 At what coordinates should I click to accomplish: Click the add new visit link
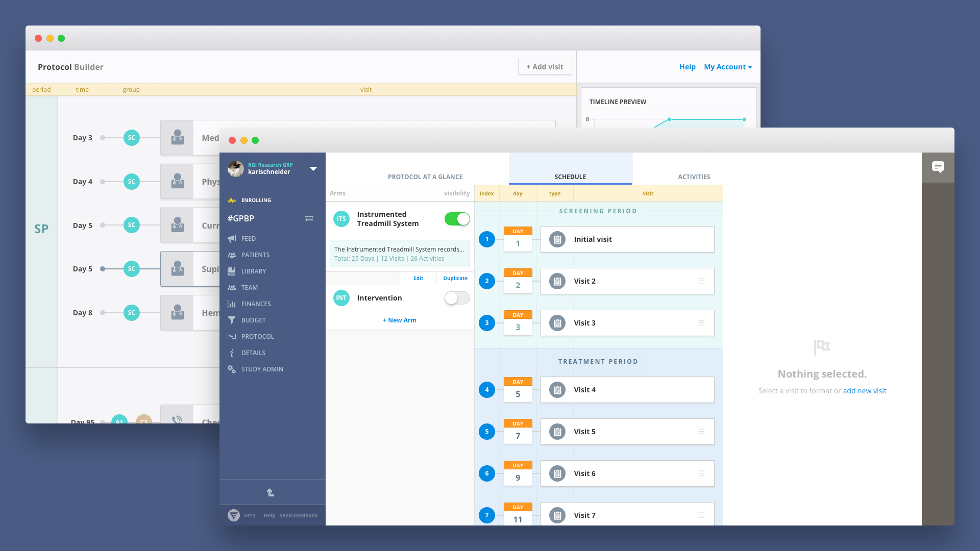tap(865, 391)
